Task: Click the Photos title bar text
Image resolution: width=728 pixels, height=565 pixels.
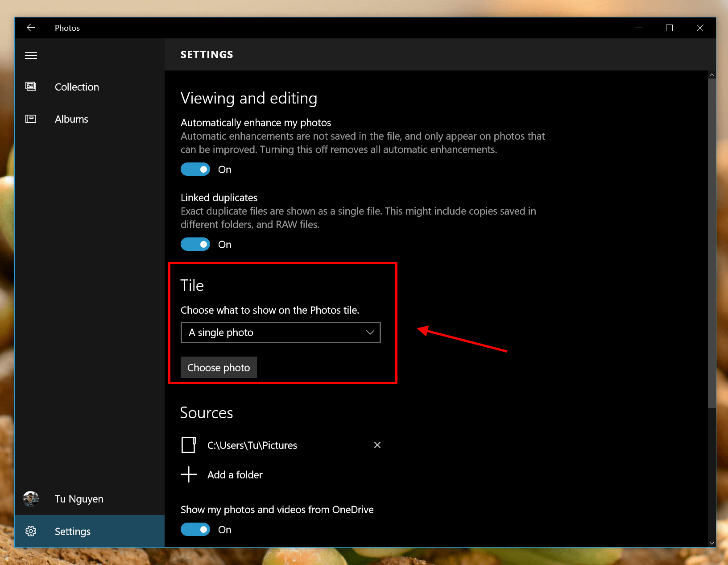Action: [x=67, y=28]
